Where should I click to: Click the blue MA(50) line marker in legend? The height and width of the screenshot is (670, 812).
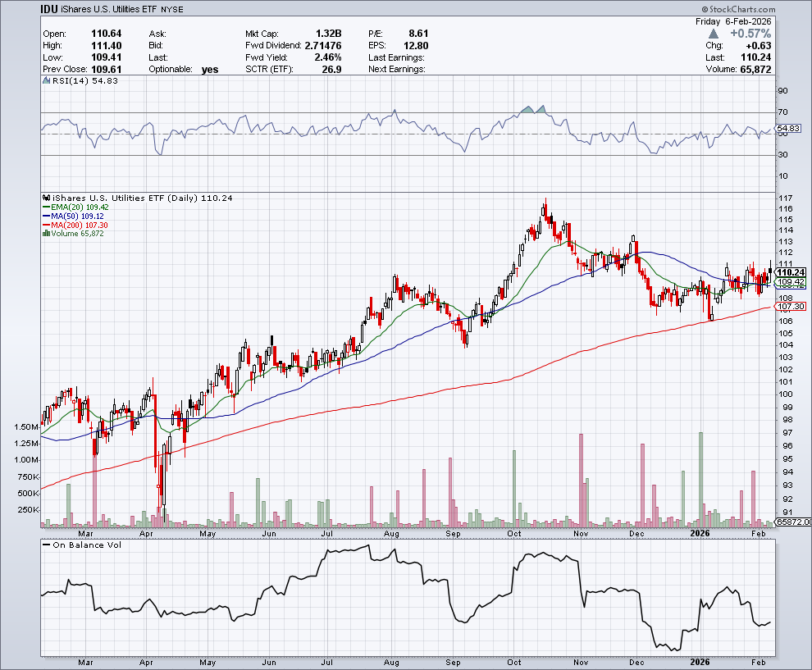[x=46, y=216]
